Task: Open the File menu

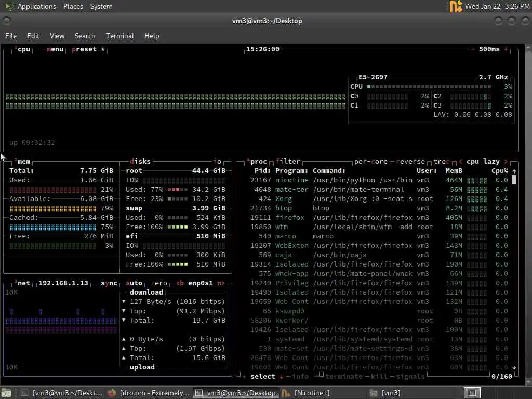Action: click(11, 36)
